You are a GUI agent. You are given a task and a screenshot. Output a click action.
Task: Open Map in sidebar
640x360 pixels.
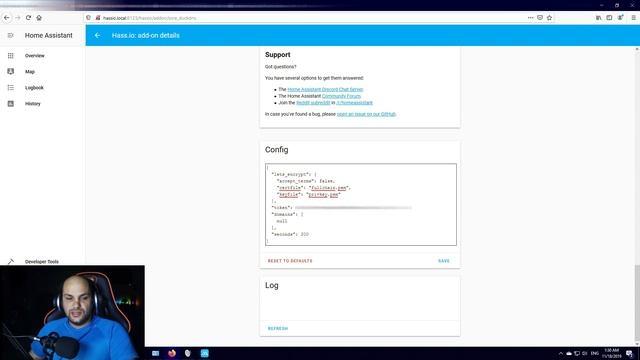click(x=30, y=71)
